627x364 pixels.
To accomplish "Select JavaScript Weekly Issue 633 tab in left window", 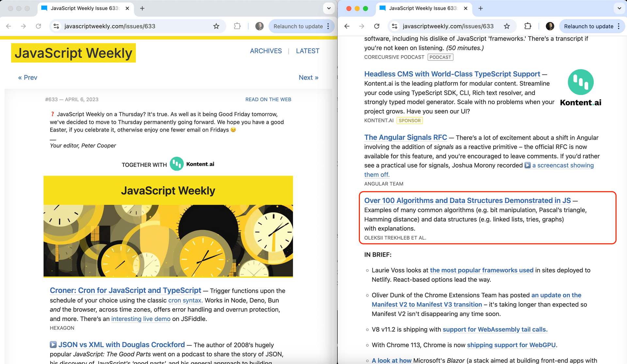I will [85, 8].
